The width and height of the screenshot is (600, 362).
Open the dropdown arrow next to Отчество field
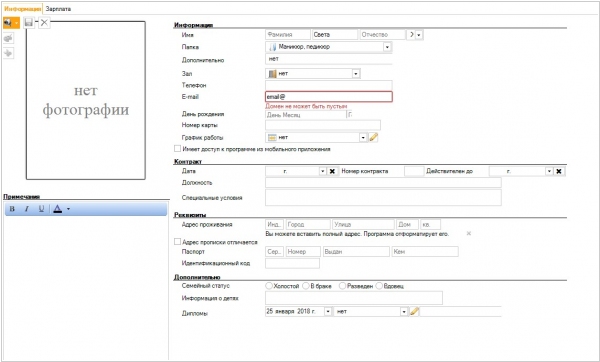[x=419, y=35]
